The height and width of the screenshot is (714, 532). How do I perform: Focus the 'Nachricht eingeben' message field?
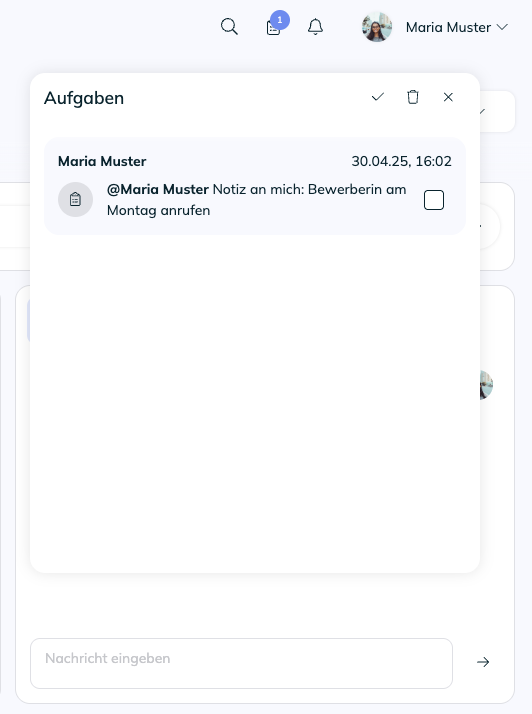pyautogui.click(x=241, y=663)
